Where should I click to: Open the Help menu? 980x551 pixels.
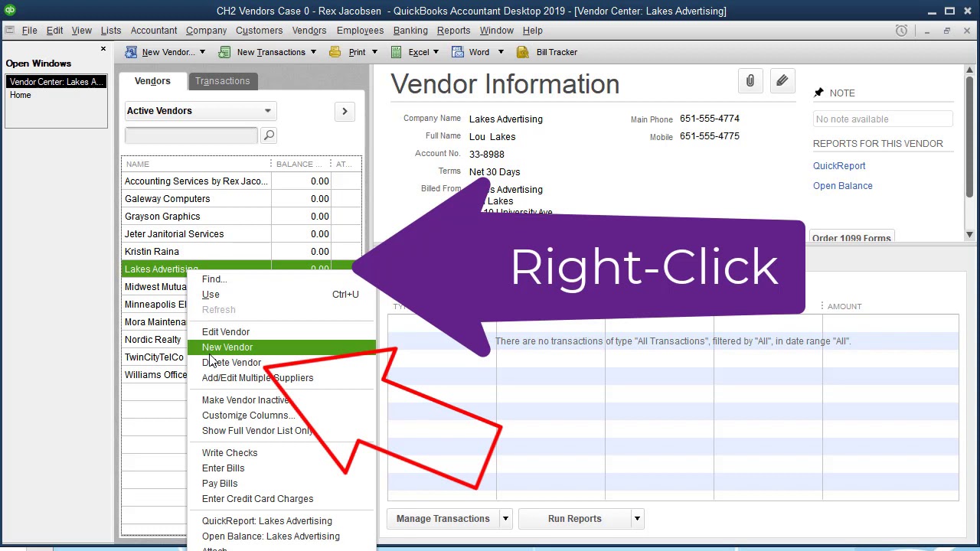point(532,31)
